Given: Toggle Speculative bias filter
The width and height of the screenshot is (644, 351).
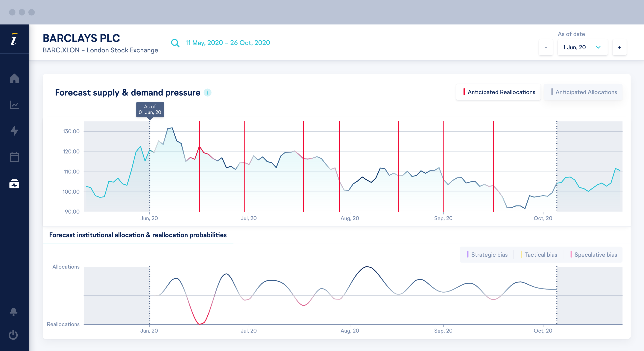Looking at the screenshot, I should pos(594,254).
